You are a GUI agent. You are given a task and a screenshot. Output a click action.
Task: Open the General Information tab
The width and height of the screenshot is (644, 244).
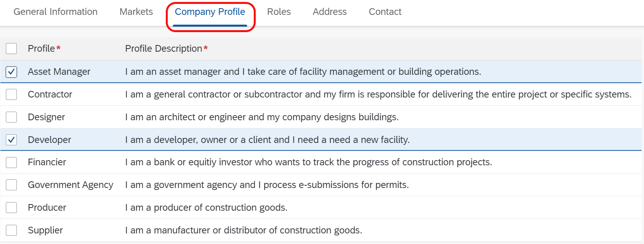coord(56,12)
